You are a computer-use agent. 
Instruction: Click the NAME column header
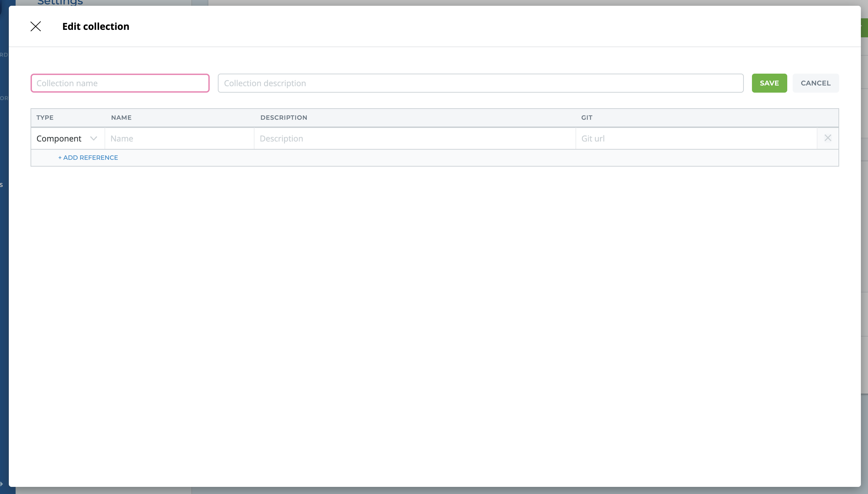121,118
